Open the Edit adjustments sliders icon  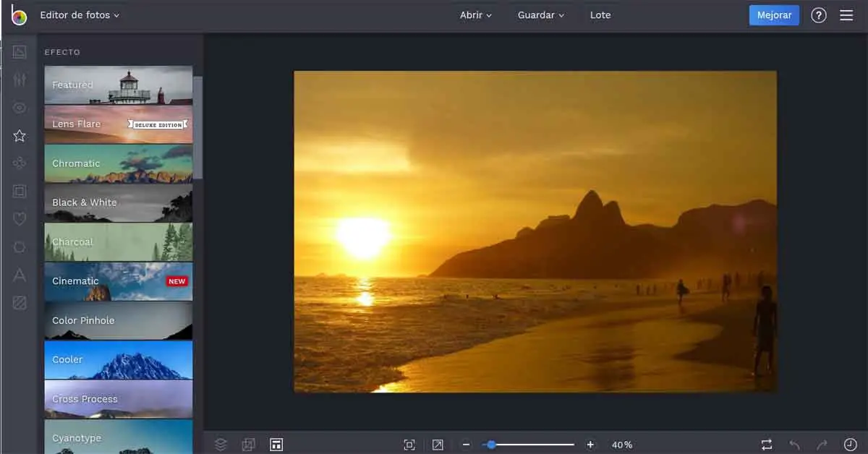(20, 80)
